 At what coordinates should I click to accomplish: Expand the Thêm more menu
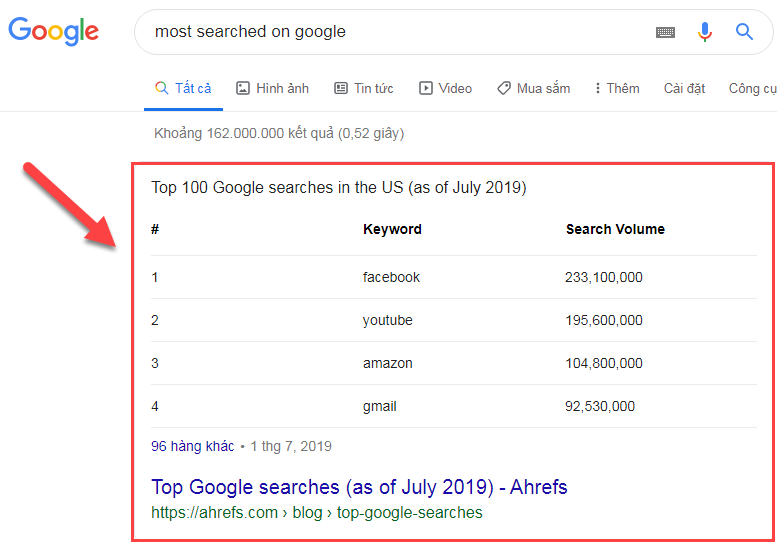[x=617, y=88]
